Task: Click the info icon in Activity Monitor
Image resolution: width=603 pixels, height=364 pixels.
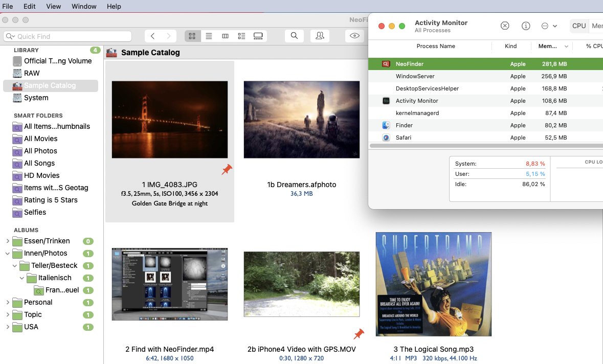Action: pyautogui.click(x=526, y=26)
